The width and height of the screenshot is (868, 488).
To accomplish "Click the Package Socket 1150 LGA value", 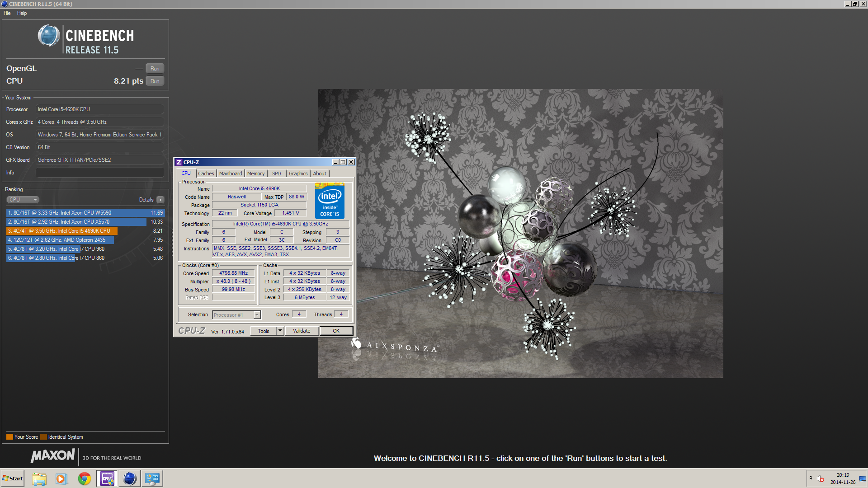I will 259,205.
